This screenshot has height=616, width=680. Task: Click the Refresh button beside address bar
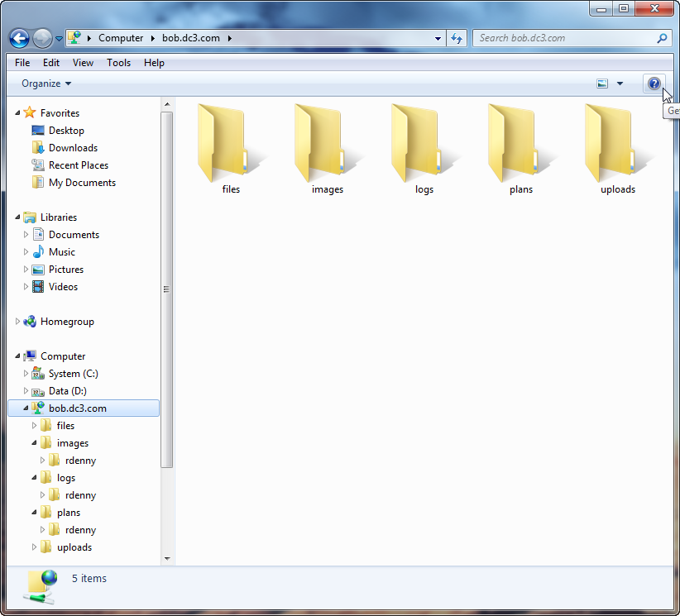(x=457, y=38)
